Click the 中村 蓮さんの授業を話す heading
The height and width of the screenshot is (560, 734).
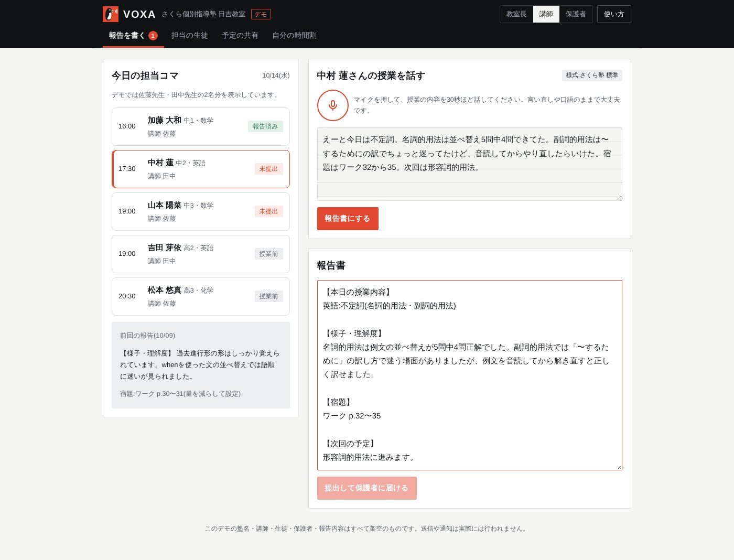coord(371,76)
